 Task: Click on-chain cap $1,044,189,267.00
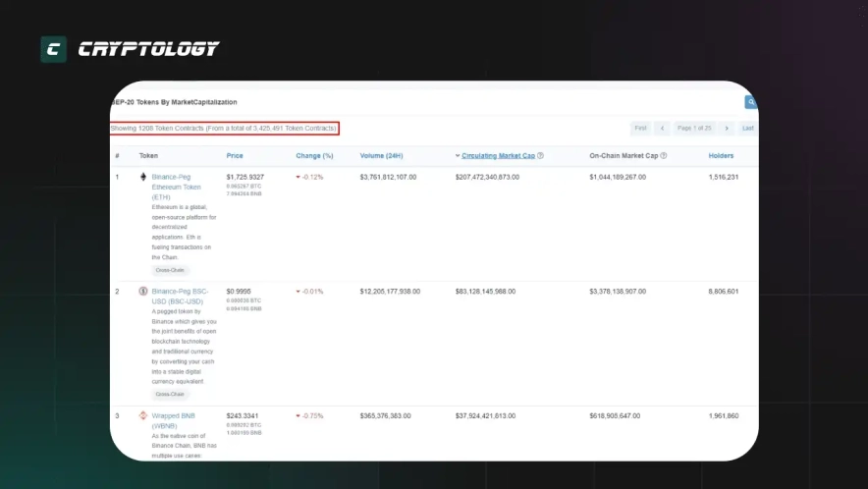coord(618,177)
